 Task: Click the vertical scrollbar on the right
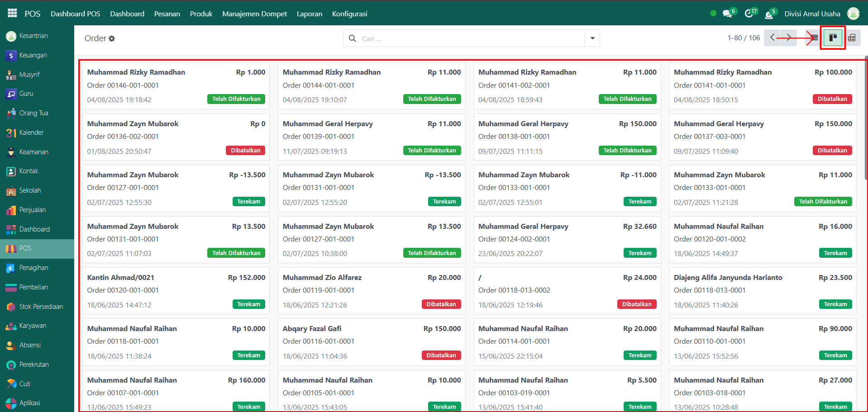866,118
